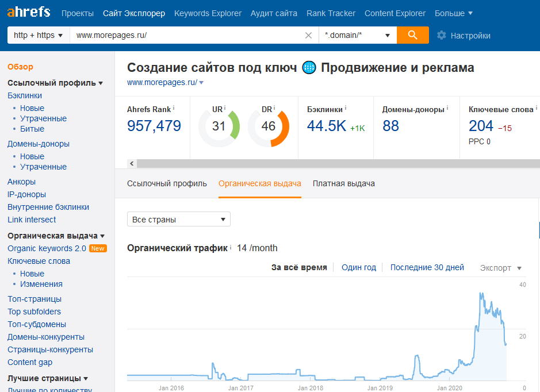Viewport: 540px width, 392px height.
Task: Click the info icon next to Ahrefs Rank
Action: pos(174,108)
